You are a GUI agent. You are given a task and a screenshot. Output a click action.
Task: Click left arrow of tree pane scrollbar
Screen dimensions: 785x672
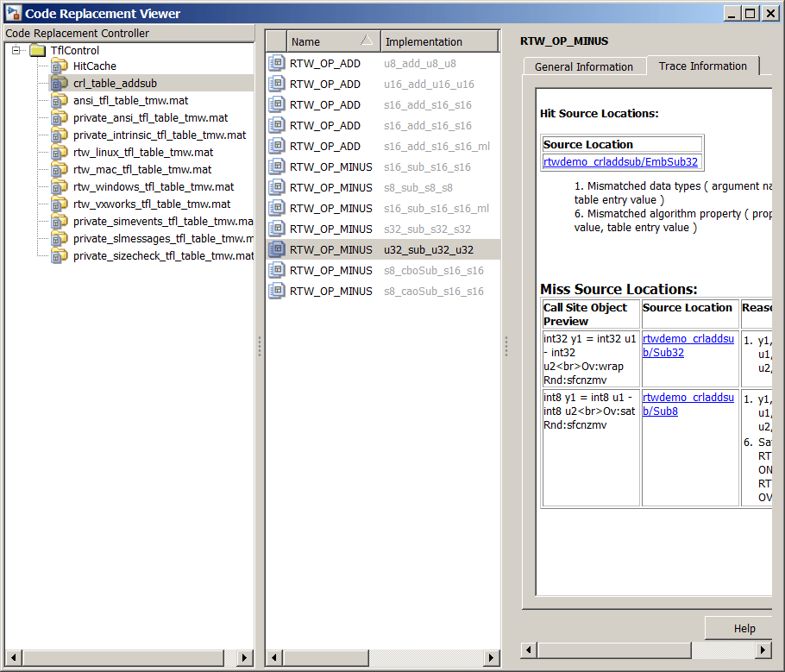[x=14, y=657]
